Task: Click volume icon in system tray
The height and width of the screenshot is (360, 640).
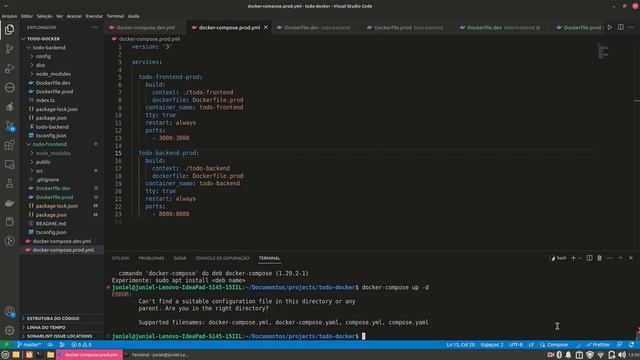Action: [x=622, y=355]
